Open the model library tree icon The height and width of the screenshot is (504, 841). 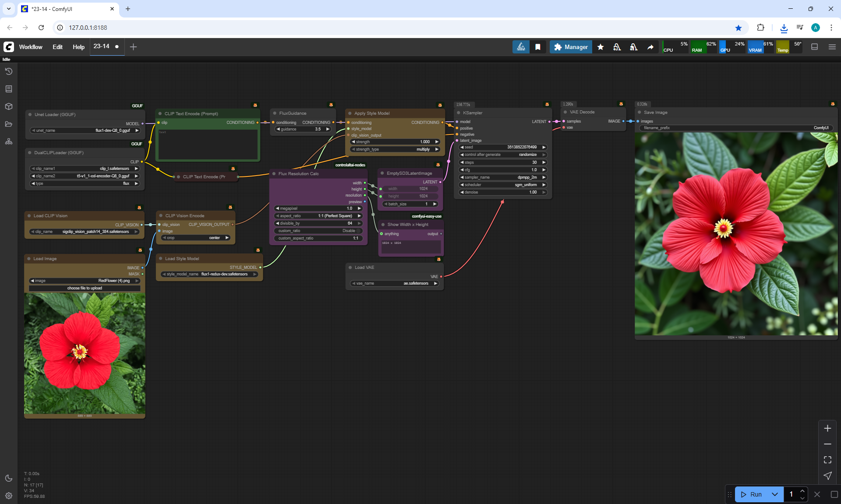[x=8, y=141]
